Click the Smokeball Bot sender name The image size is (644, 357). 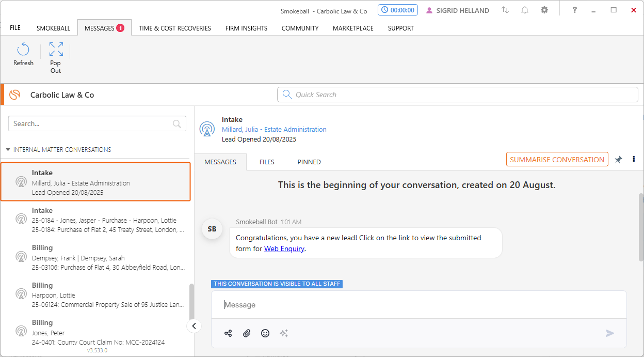click(x=256, y=222)
